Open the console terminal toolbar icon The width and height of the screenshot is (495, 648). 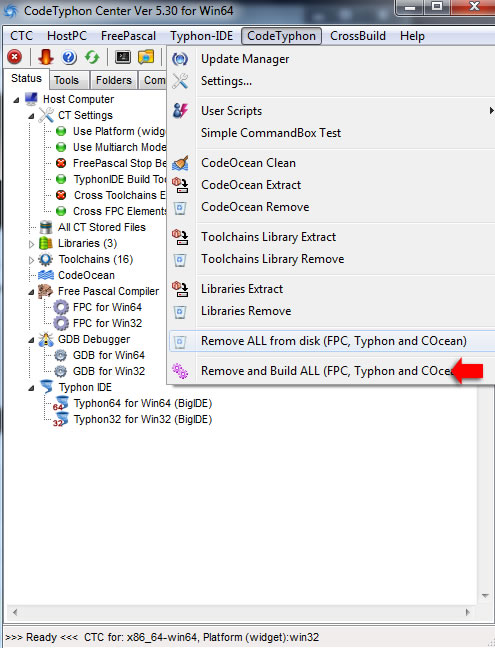click(x=123, y=57)
